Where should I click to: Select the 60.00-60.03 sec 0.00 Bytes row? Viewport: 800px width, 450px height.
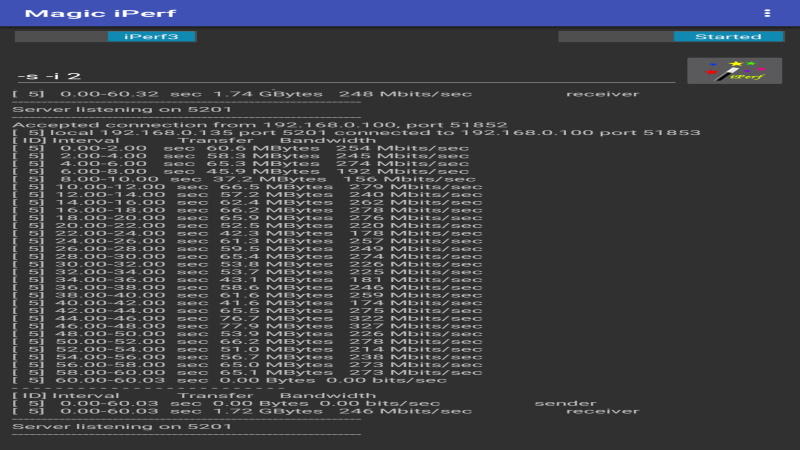pos(230,380)
